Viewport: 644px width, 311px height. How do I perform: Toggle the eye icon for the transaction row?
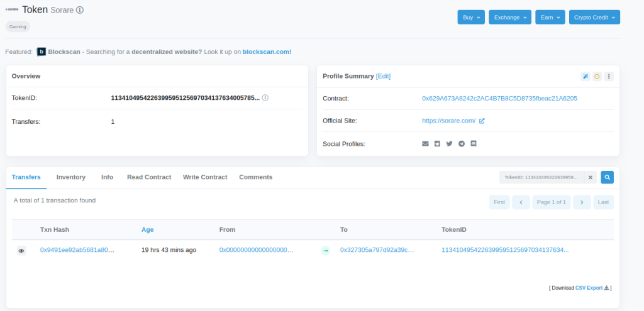21,251
